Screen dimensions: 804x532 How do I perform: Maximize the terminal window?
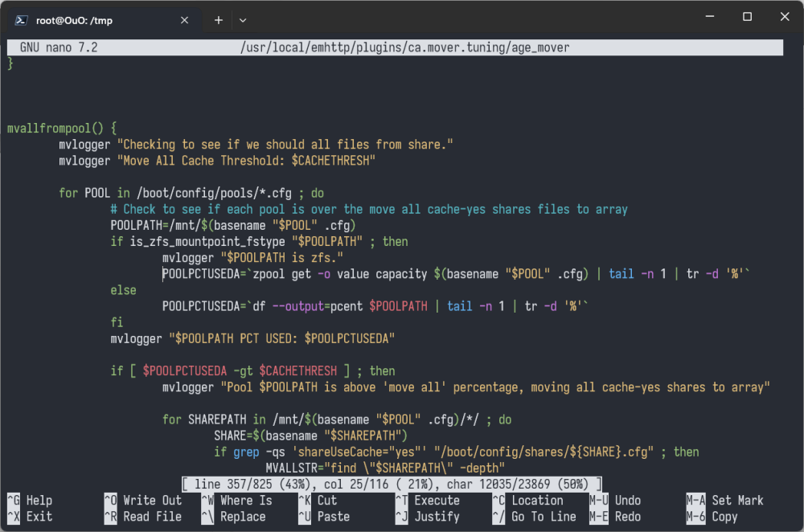747,16
